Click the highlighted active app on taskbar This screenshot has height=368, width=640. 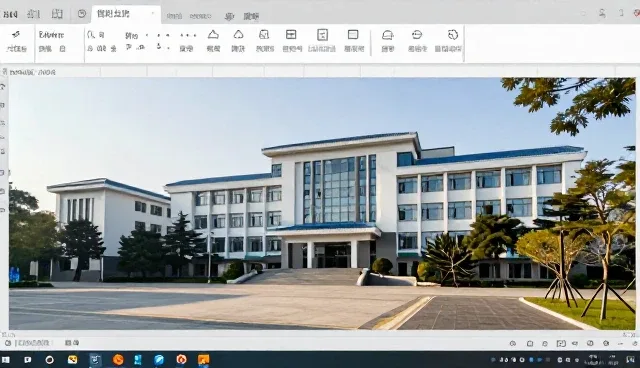coord(96,359)
